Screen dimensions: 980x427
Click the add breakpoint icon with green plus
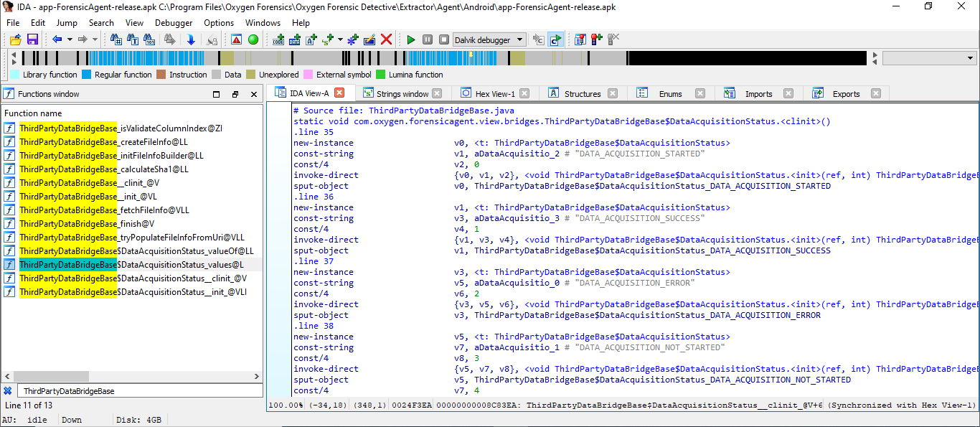(x=596, y=39)
